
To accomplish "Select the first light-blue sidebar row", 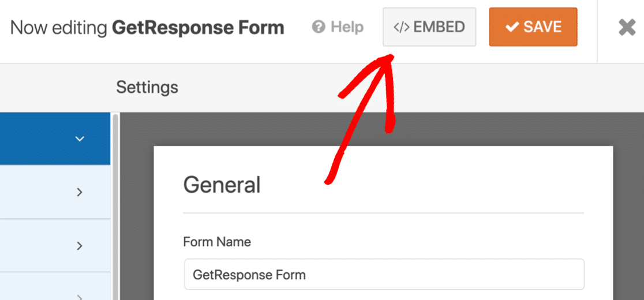I will coord(55,192).
